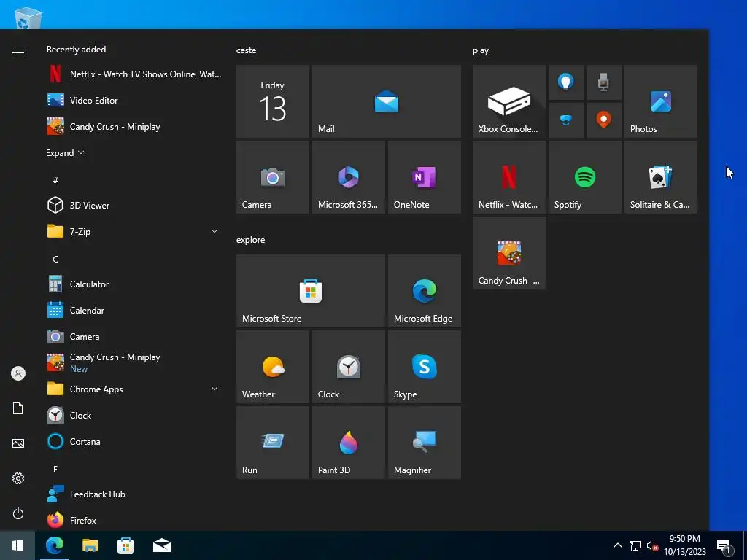Open the Microsoft Store tile
The height and width of the screenshot is (560, 747).
(311, 291)
